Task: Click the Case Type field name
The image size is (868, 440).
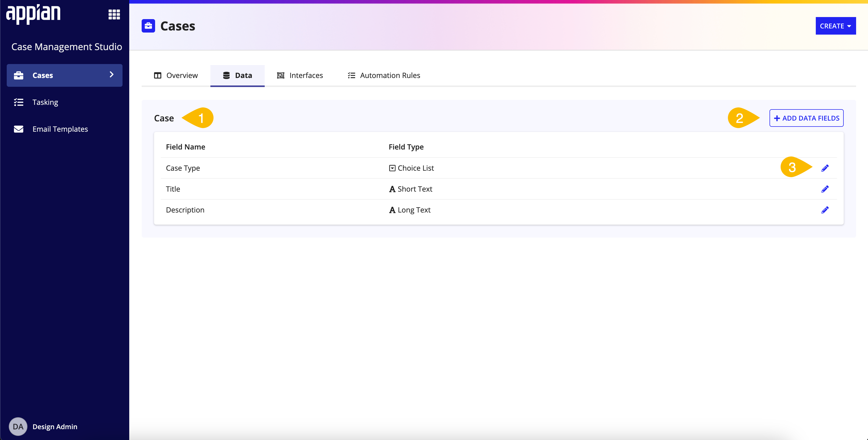Action: click(183, 168)
